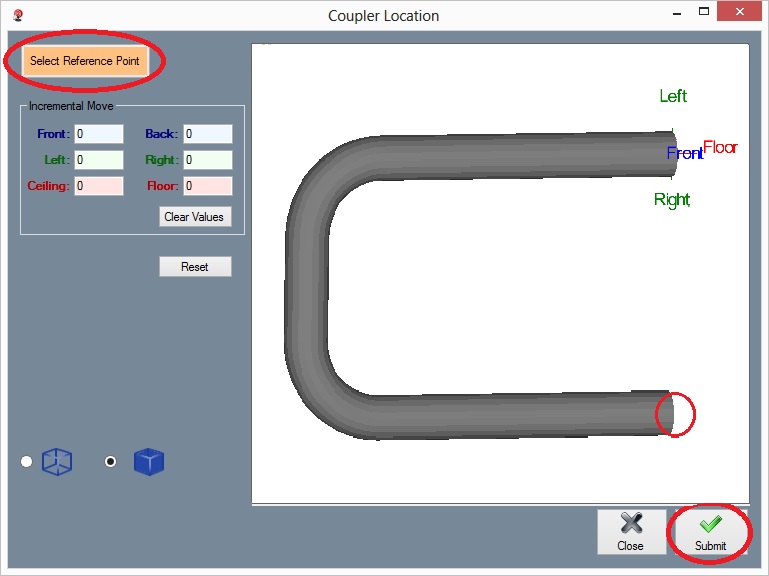Click the green Left axis label
Screen dimensions: 769x576
pos(673,96)
